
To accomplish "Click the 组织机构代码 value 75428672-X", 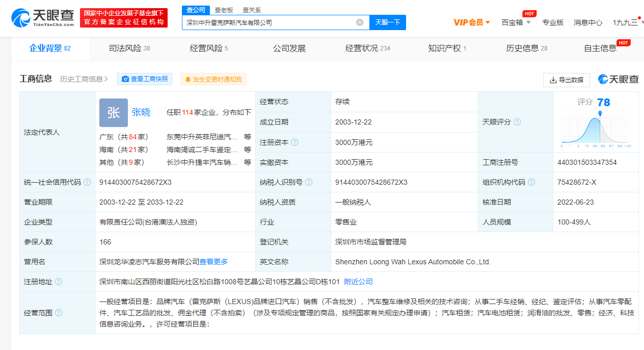I will pyautogui.click(x=577, y=182).
